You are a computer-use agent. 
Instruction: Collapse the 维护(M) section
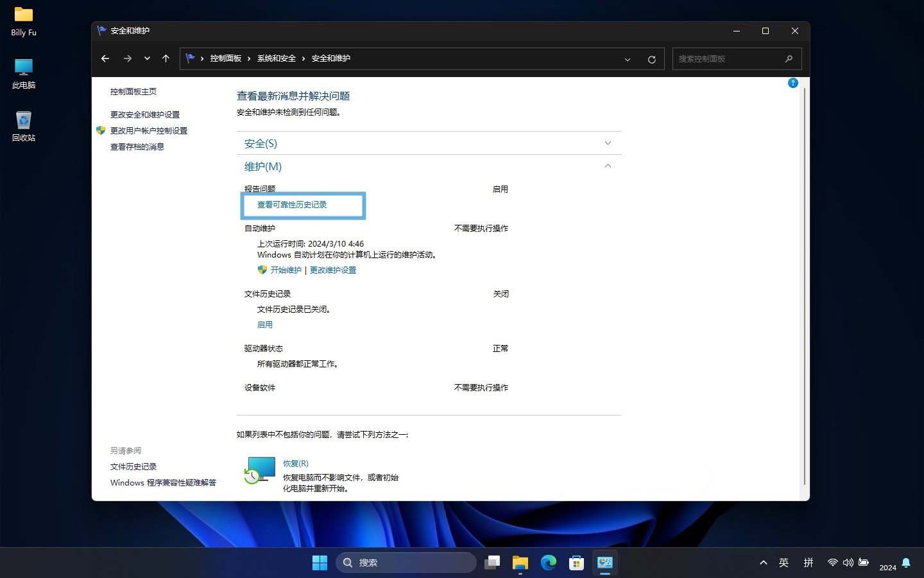(607, 166)
